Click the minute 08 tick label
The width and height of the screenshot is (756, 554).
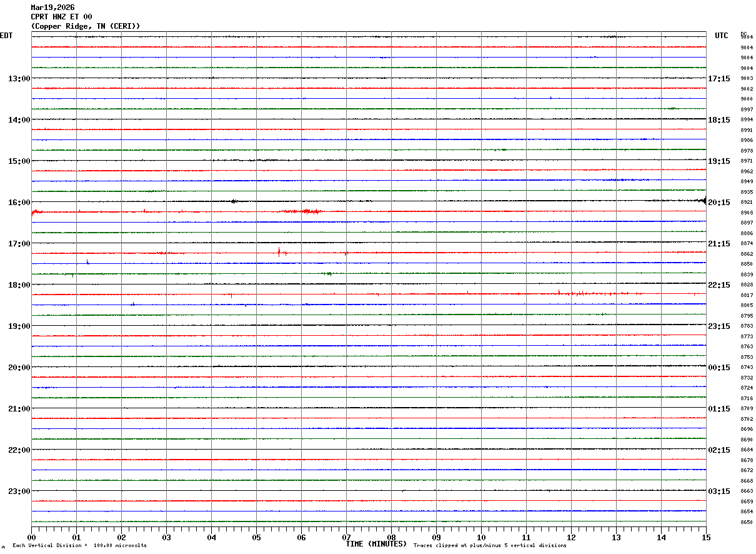(391, 537)
